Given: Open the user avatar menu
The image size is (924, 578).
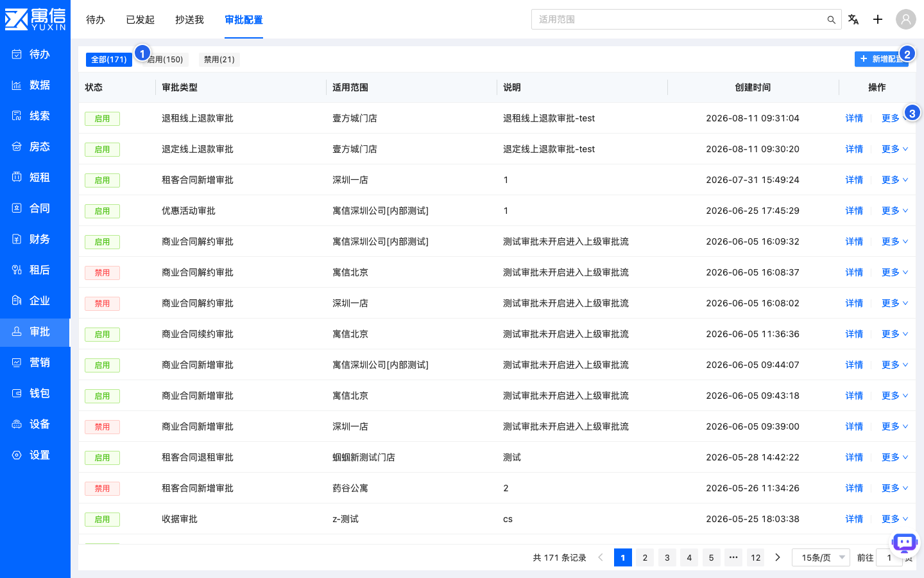Looking at the screenshot, I should pyautogui.click(x=906, y=19).
